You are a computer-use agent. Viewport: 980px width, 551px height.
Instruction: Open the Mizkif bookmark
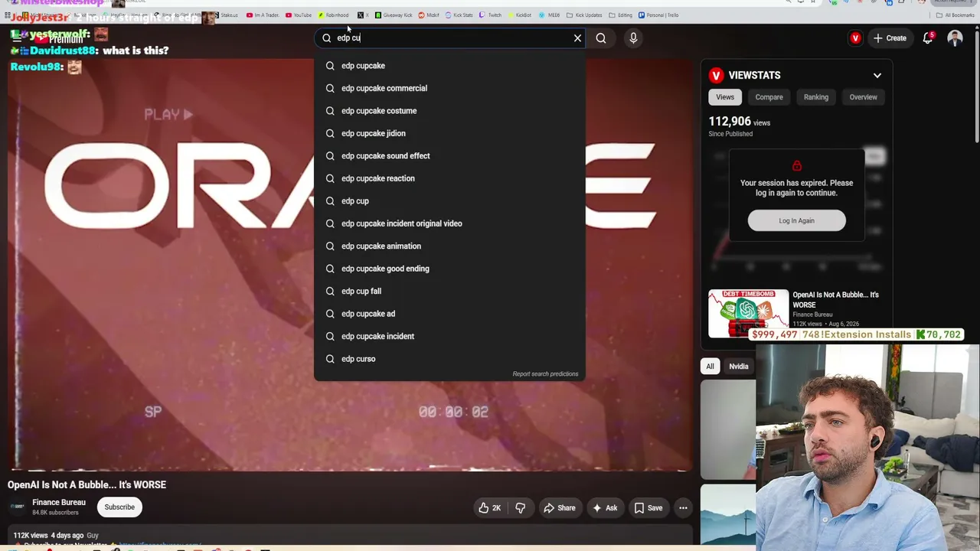coord(429,15)
